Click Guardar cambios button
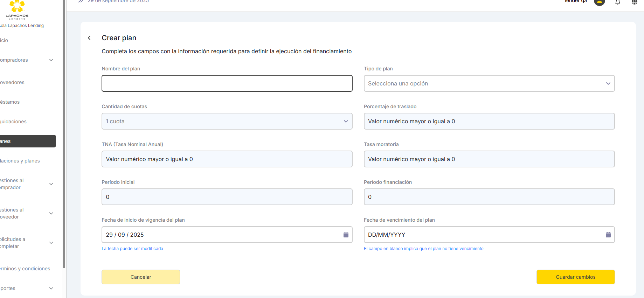644x298 pixels. (575, 277)
